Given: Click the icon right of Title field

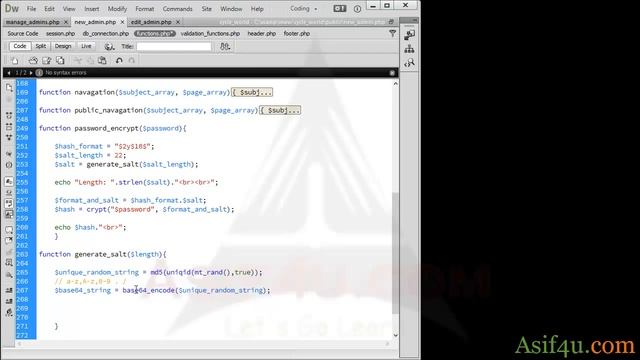Looking at the screenshot, I should [x=225, y=47].
